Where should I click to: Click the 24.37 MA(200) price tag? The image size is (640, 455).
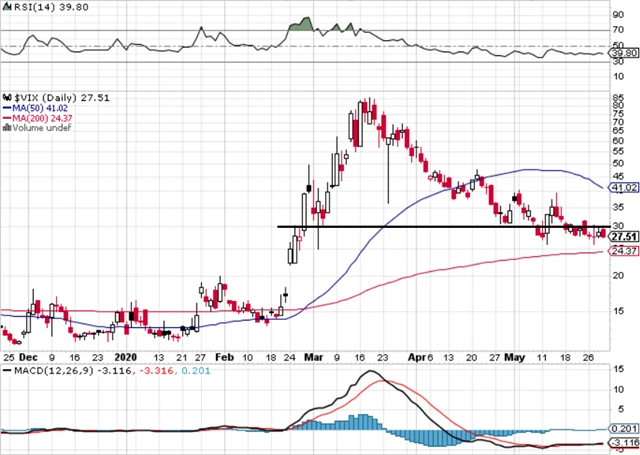624,251
